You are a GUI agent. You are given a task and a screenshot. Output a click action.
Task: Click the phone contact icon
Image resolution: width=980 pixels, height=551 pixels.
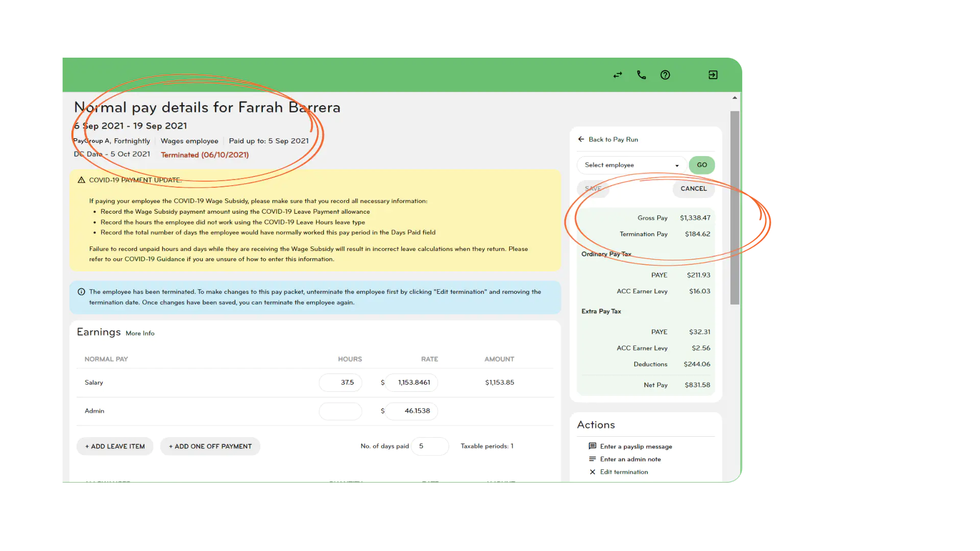(x=642, y=74)
